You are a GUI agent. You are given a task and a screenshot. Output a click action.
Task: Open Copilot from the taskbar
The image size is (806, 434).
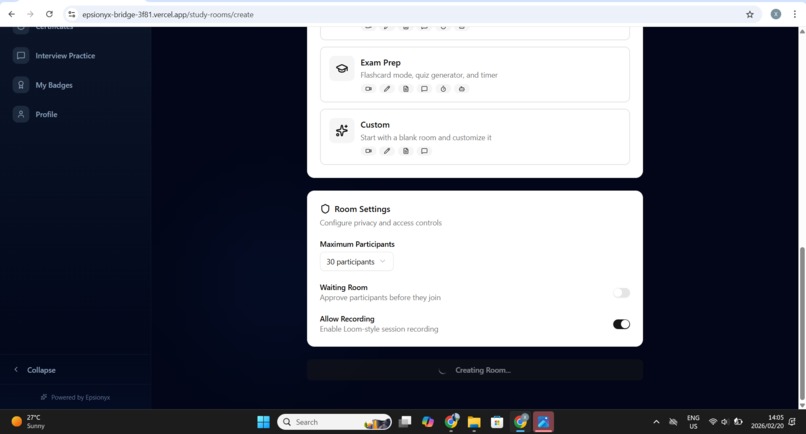pos(428,422)
